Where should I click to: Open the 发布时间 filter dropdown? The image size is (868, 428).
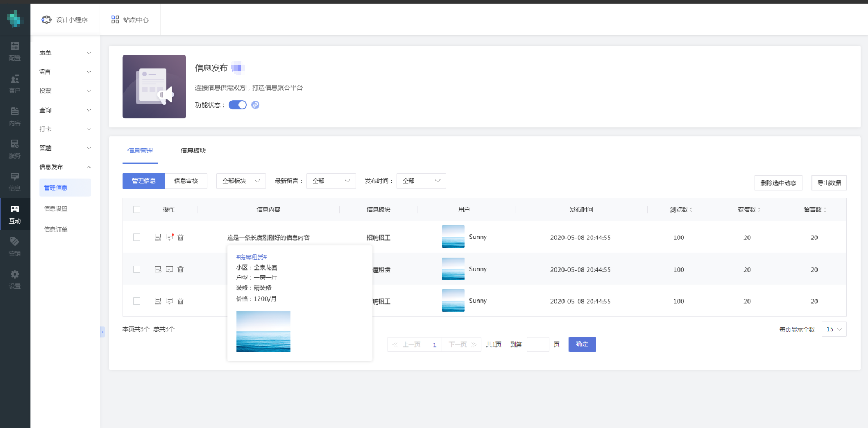click(x=421, y=181)
